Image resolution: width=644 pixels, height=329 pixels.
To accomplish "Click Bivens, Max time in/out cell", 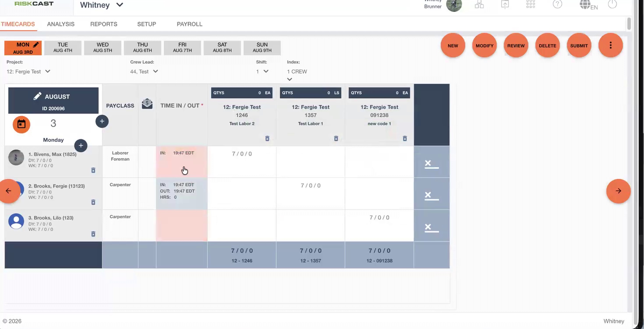I will (182, 162).
